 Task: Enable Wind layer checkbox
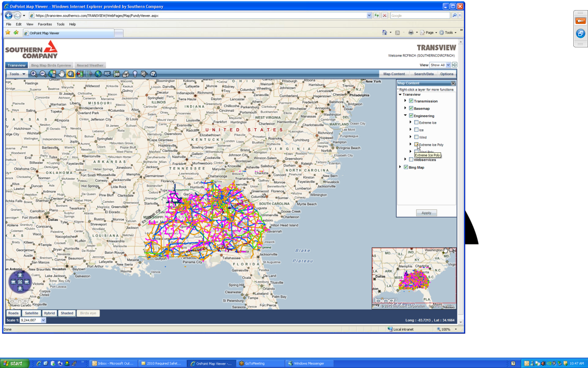tap(416, 137)
